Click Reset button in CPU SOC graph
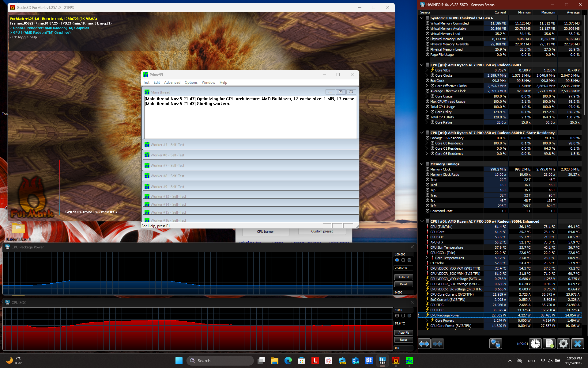 [403, 340]
